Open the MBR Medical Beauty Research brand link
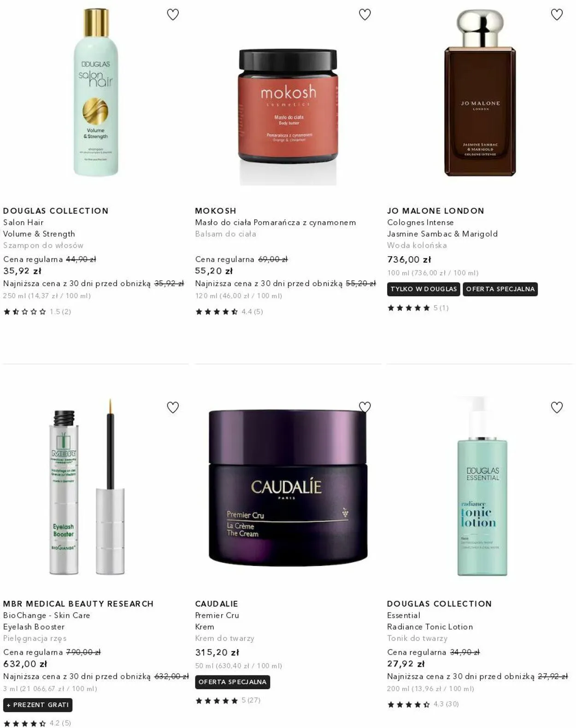This screenshot has width=576, height=728. click(x=78, y=604)
